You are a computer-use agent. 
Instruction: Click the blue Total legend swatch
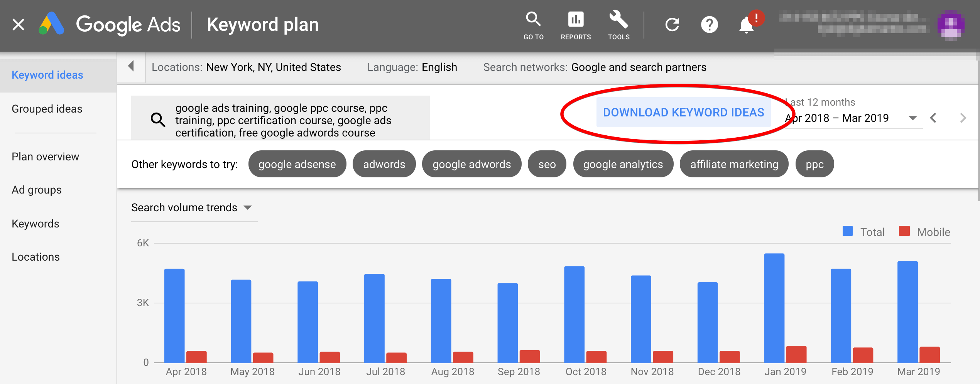point(847,231)
